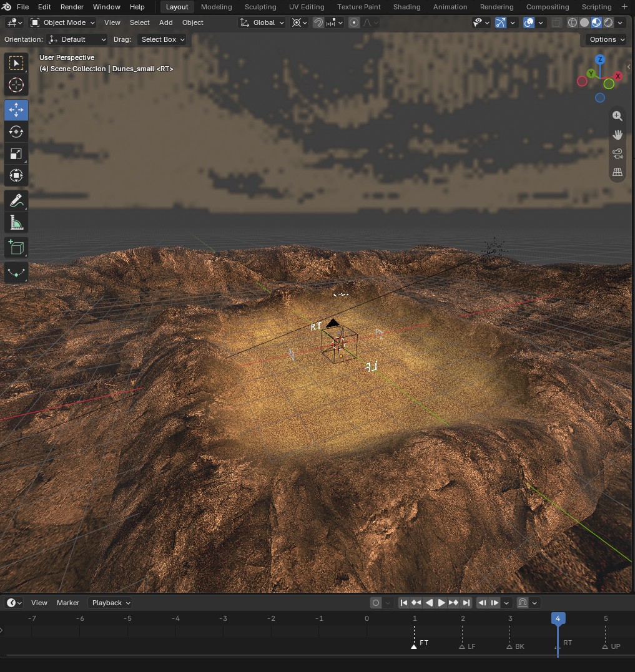635x672 pixels.
Task: Click the Blender logo icon
Action: [x=6, y=7]
